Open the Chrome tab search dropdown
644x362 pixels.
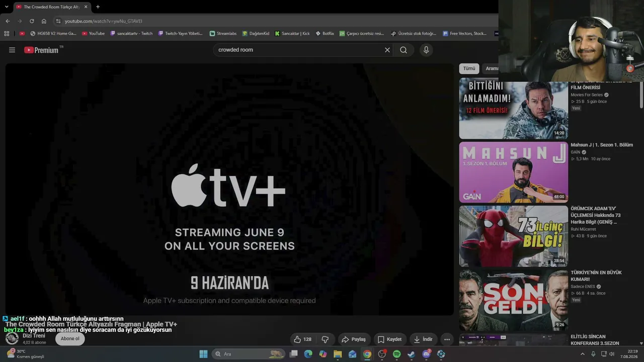[x=7, y=7]
